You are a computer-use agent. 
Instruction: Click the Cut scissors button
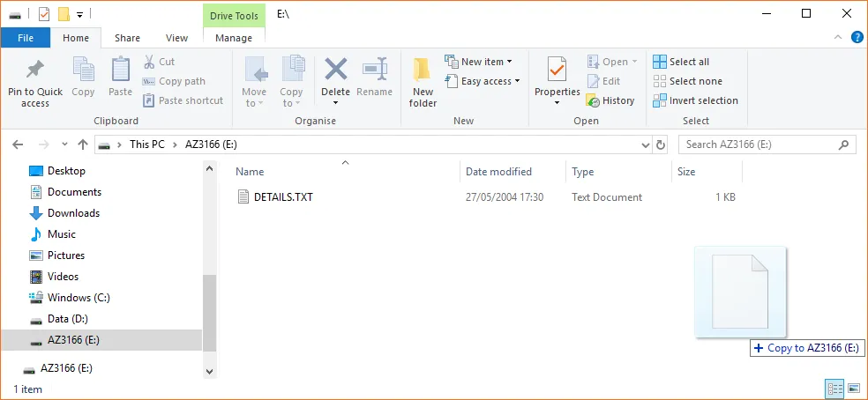(159, 62)
